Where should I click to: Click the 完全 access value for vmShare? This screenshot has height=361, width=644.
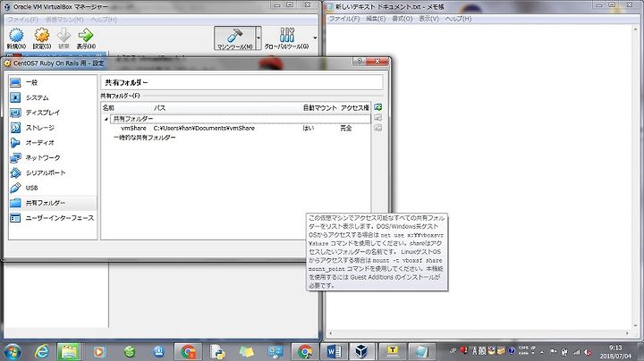coord(346,128)
